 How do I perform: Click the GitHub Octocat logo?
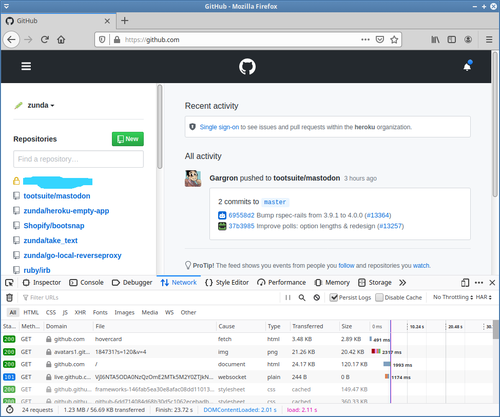pyautogui.click(x=247, y=67)
